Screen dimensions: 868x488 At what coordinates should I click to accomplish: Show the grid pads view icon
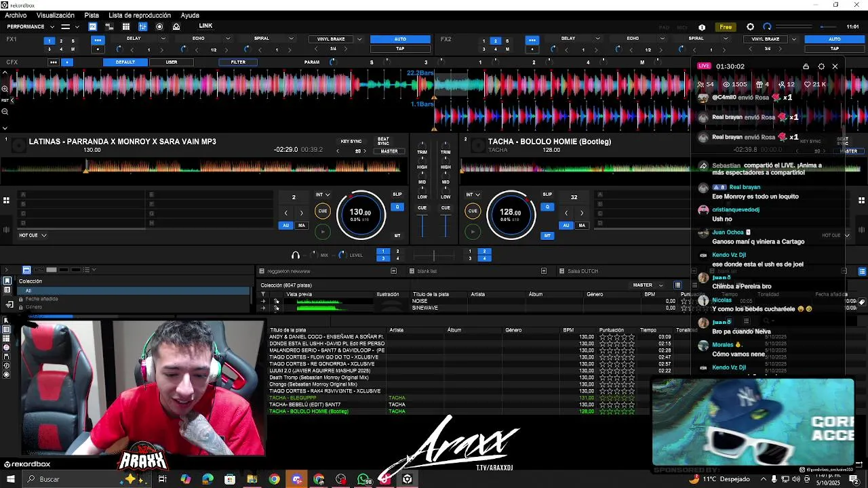126,26
